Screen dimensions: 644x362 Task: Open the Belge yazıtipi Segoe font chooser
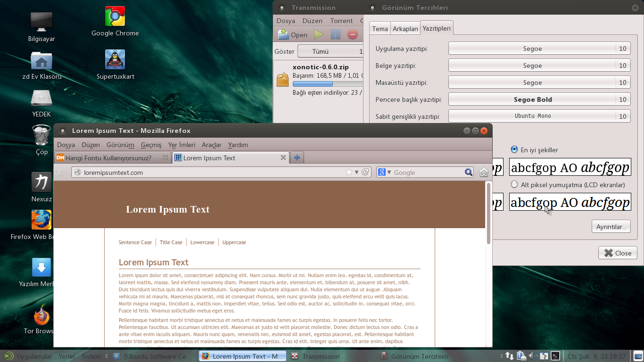click(x=539, y=66)
